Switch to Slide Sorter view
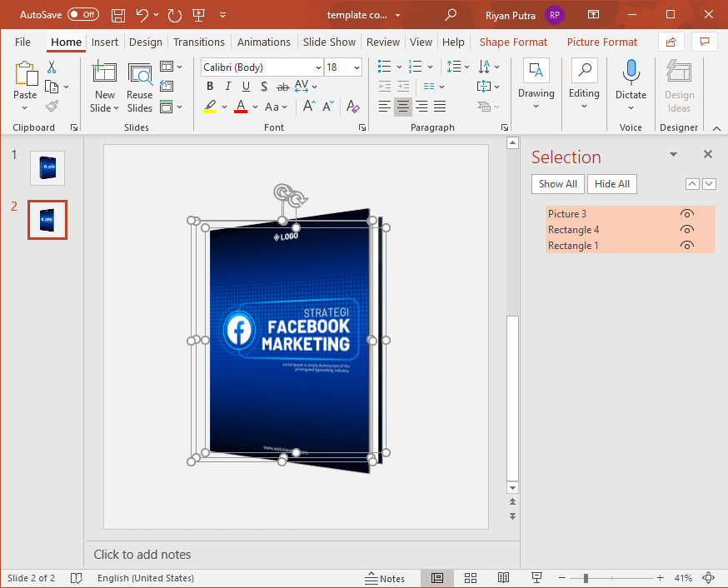Screen dimensions: 728x588 click(471, 578)
